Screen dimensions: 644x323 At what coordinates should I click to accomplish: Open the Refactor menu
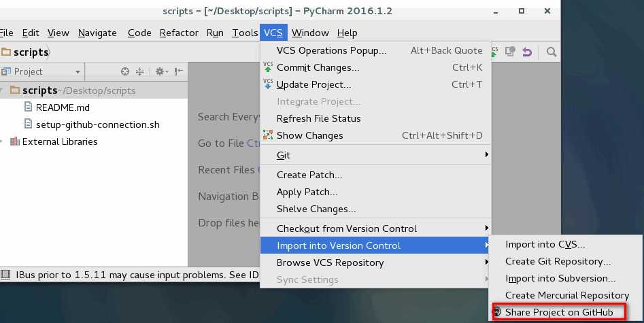(x=179, y=33)
